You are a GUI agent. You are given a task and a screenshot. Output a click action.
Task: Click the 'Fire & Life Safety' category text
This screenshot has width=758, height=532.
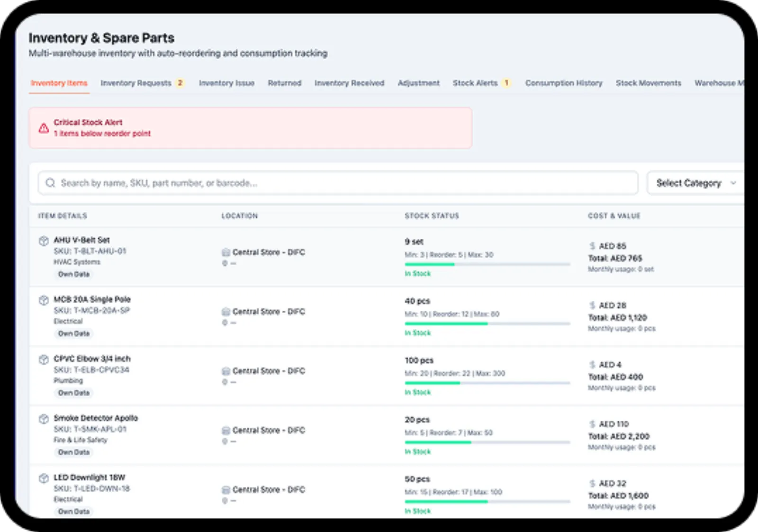tap(81, 440)
